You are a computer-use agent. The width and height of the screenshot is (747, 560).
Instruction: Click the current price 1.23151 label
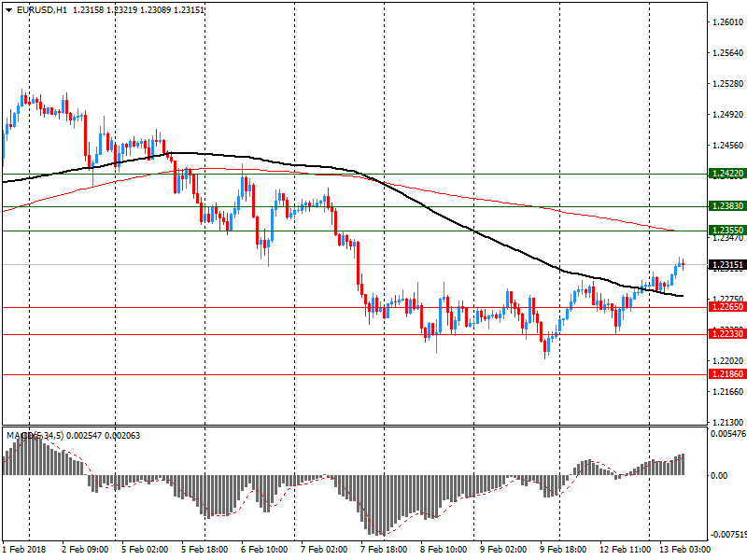click(x=726, y=265)
